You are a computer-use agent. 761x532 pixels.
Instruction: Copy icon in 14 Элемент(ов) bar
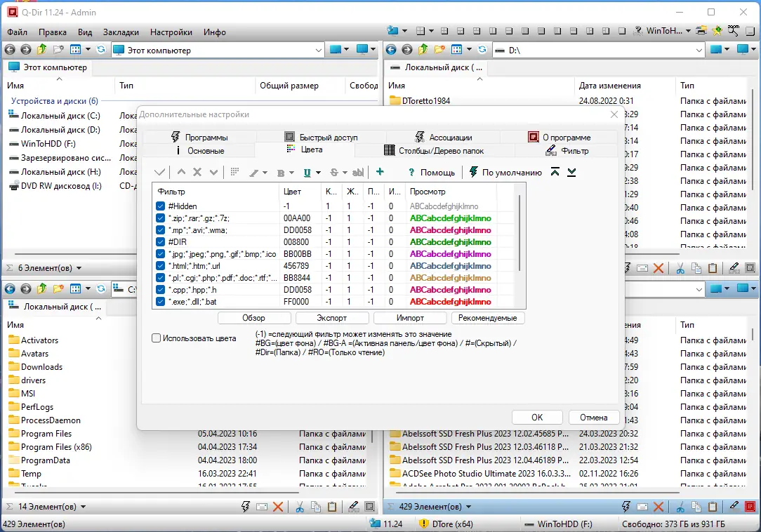(316, 507)
